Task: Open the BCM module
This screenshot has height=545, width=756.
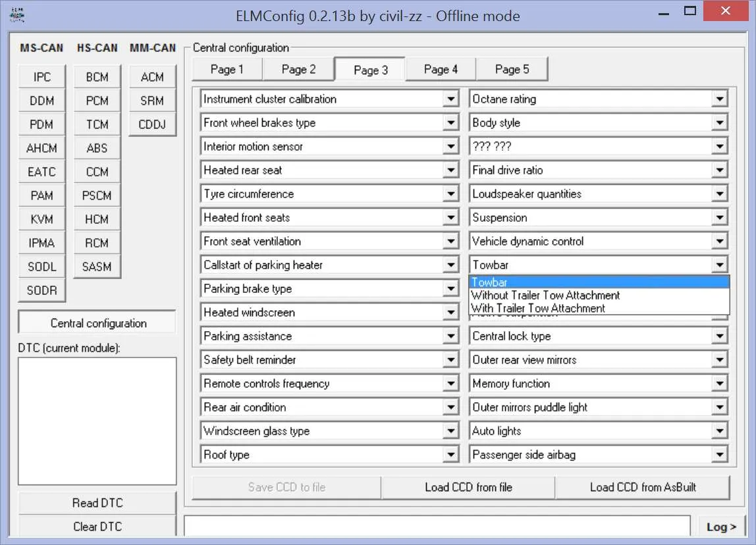Action: [x=97, y=77]
